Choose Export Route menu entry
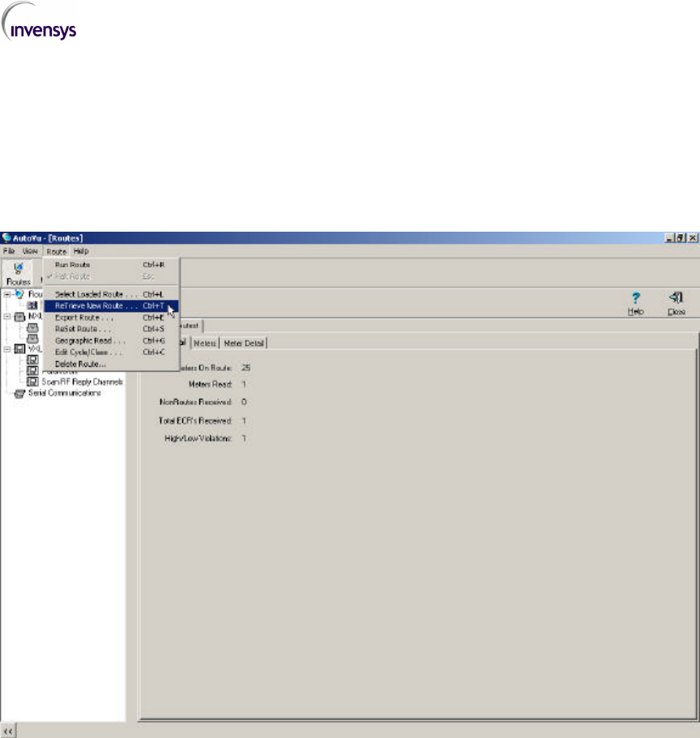The width and height of the screenshot is (700, 738). click(111, 318)
